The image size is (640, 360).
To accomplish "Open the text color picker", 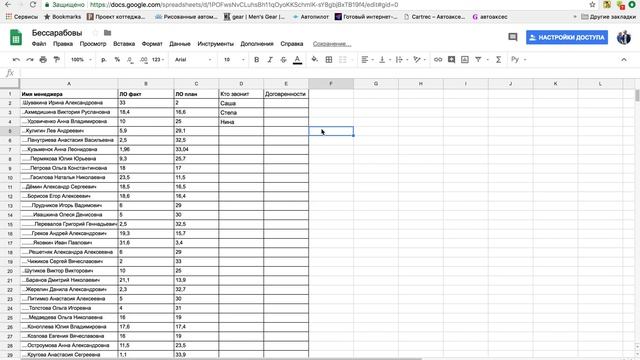I will point(298,60).
